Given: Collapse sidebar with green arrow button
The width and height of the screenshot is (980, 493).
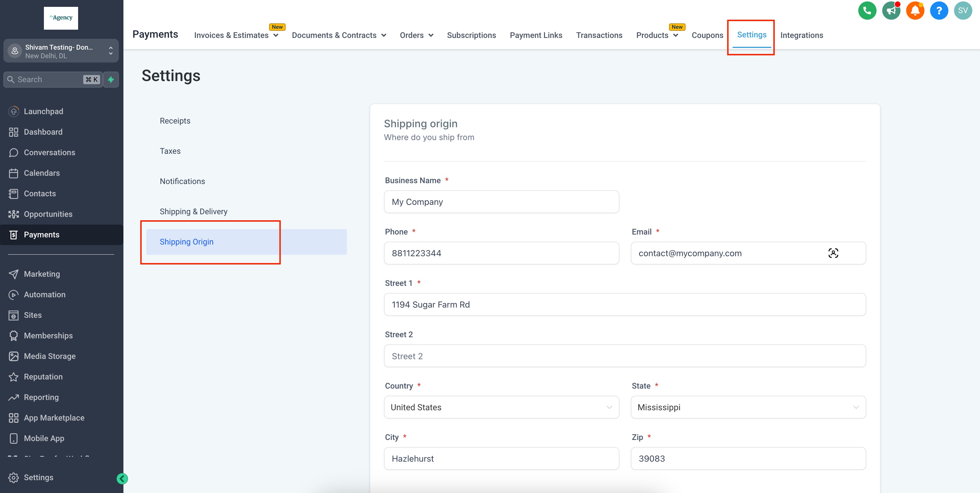Looking at the screenshot, I should [x=122, y=478].
